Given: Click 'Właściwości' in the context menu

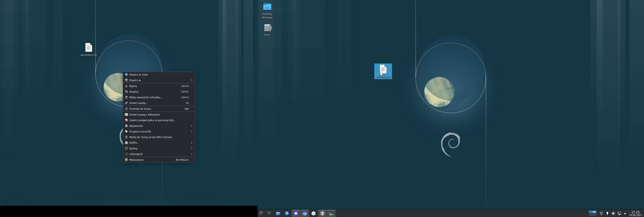Looking at the screenshot, I should [136, 160].
